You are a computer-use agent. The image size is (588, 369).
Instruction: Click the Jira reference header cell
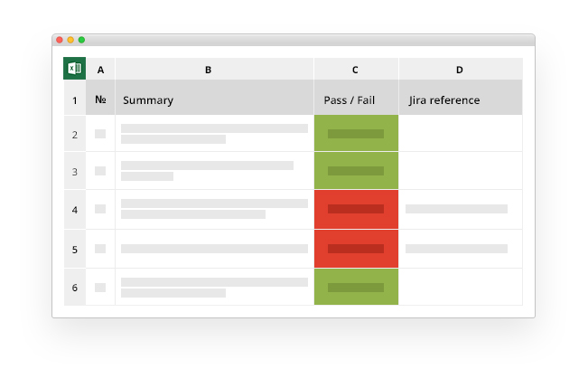(460, 99)
